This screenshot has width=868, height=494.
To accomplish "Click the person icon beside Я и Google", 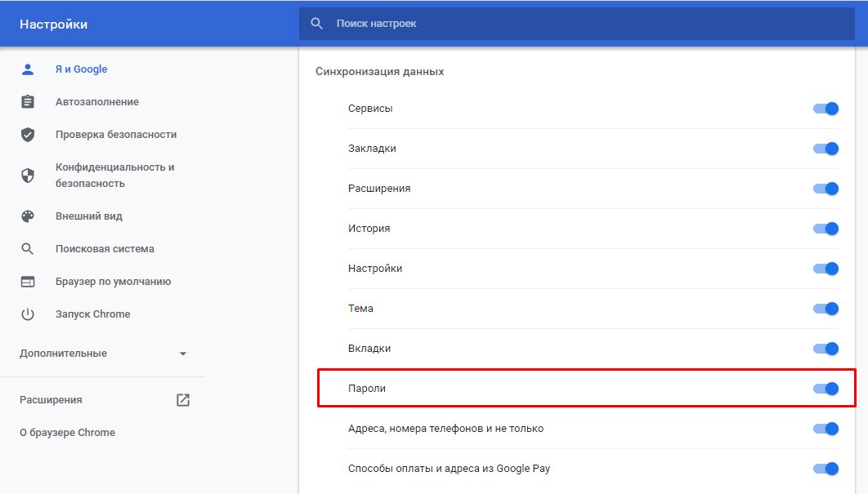I will (28, 69).
